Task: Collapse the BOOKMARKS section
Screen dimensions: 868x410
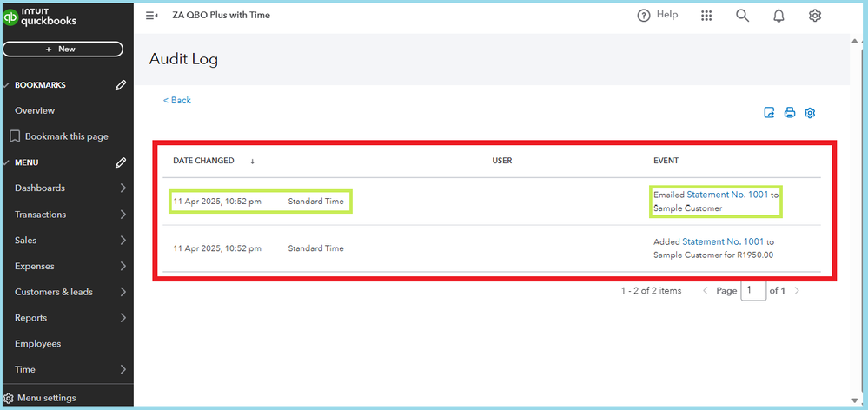Action: [x=6, y=85]
